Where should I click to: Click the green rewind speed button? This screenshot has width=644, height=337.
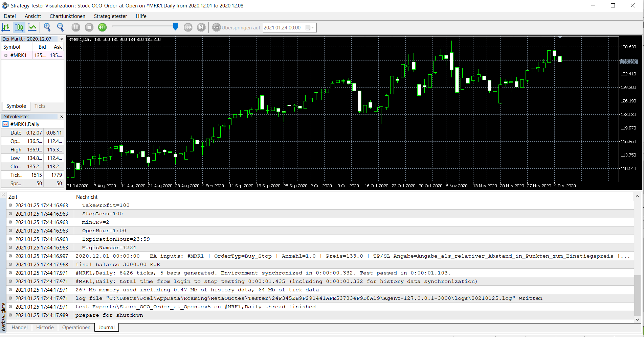[102, 27]
